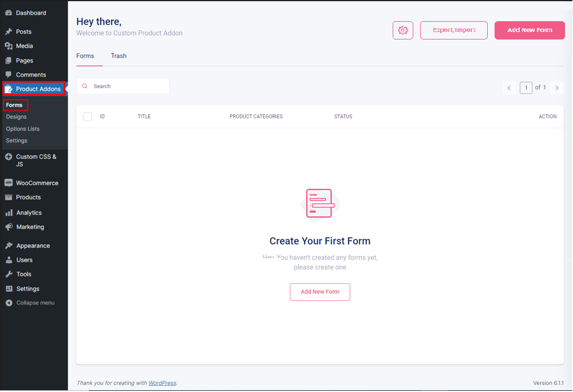This screenshot has height=392, width=573.
Task: Open the Designs submenu item
Action: tap(16, 117)
